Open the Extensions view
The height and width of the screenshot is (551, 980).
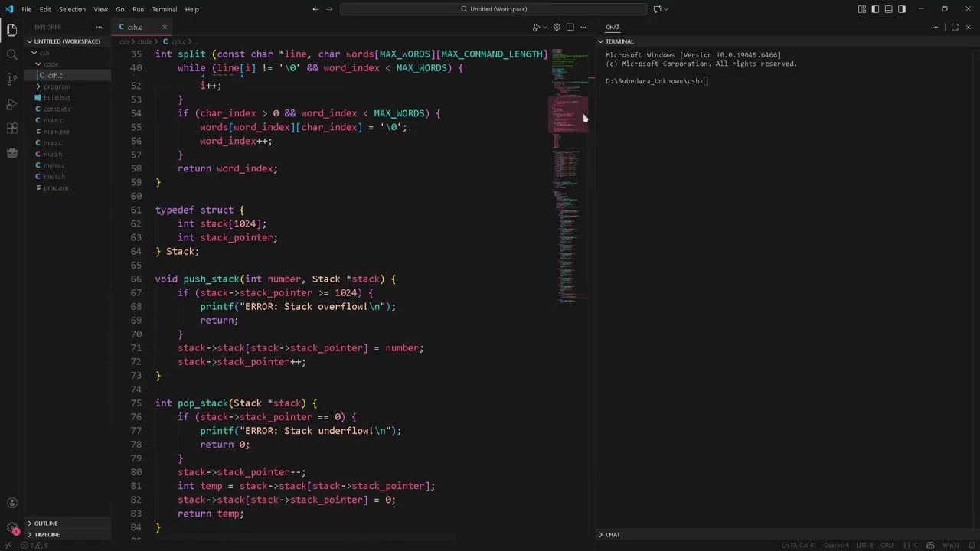(x=11, y=128)
